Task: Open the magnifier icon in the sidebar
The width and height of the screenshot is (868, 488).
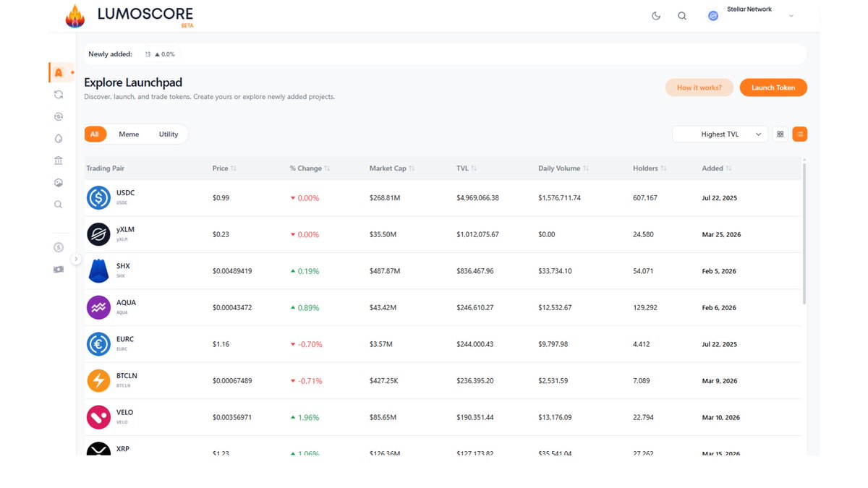Action: point(59,205)
